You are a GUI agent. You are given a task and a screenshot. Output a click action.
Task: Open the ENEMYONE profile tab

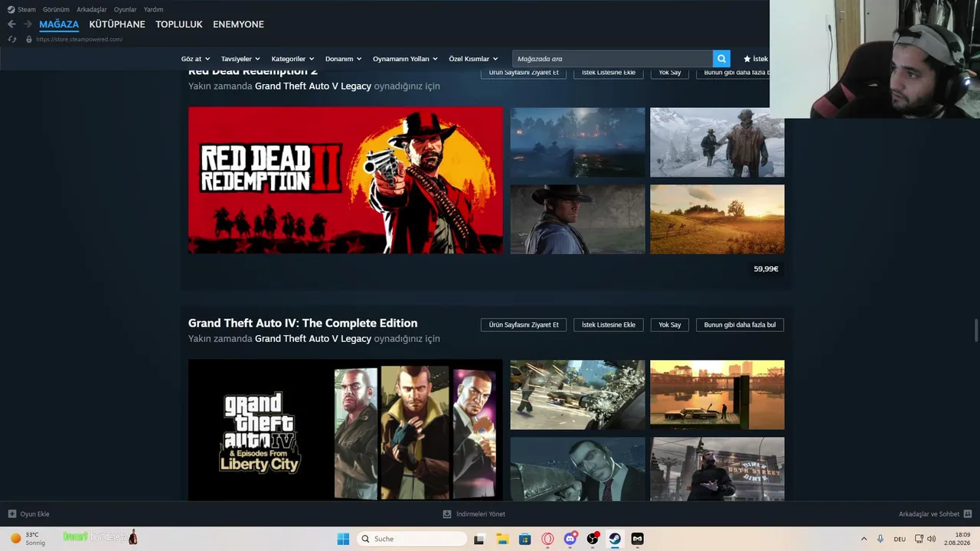coord(238,24)
